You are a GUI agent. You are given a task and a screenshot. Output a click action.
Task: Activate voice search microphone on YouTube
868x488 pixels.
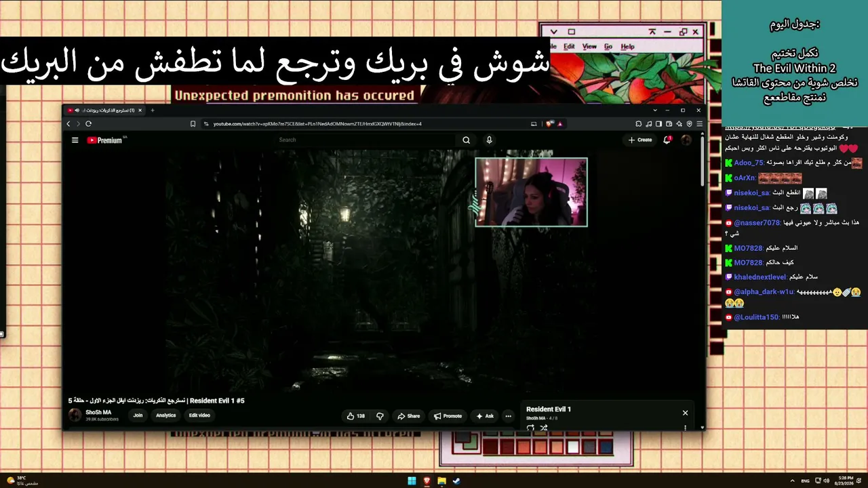click(489, 140)
